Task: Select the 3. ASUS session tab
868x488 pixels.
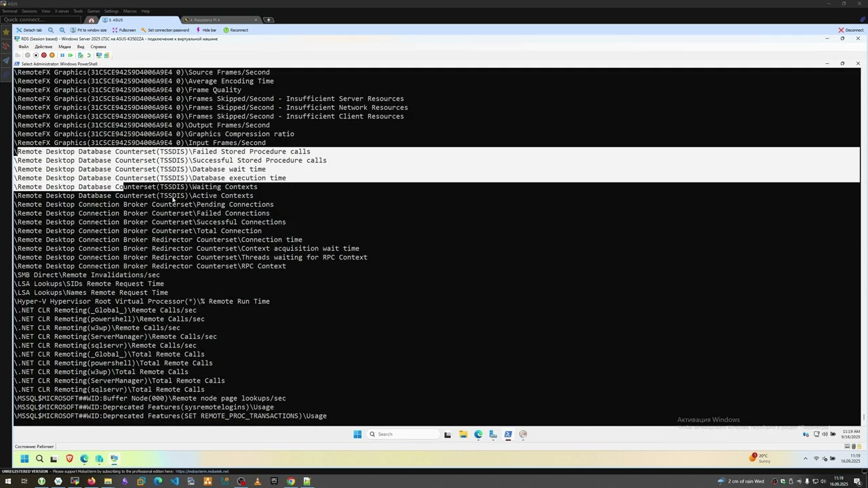Action: click(x=141, y=20)
